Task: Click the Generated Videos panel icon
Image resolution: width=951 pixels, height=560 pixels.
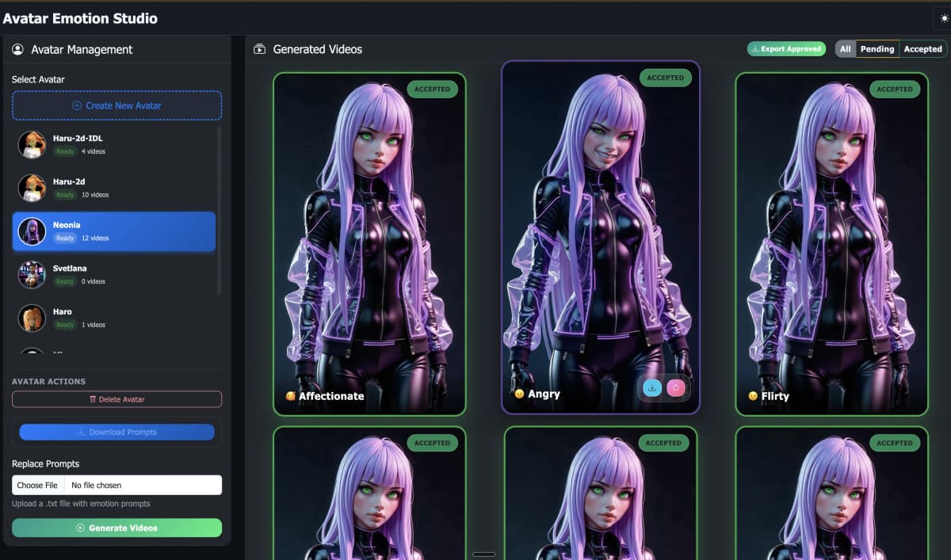Action: point(260,49)
